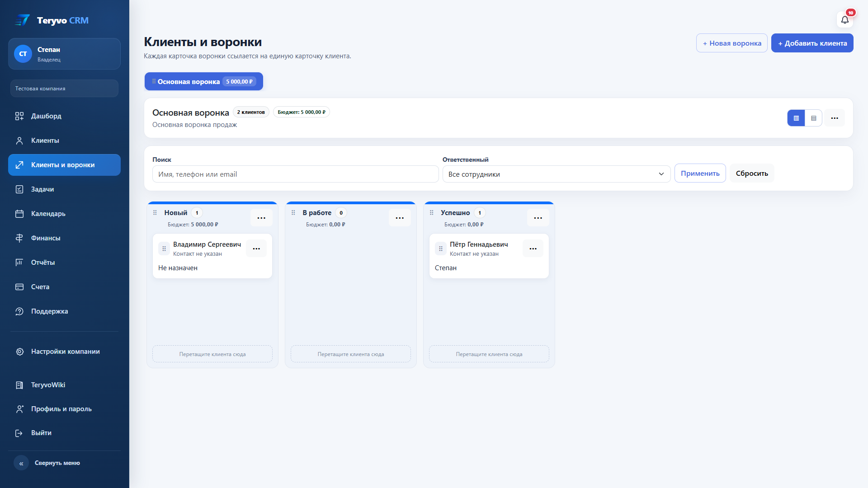This screenshot has height=488, width=868.
Task: Open Настройки компании in the sidebar
Action: [64, 352]
